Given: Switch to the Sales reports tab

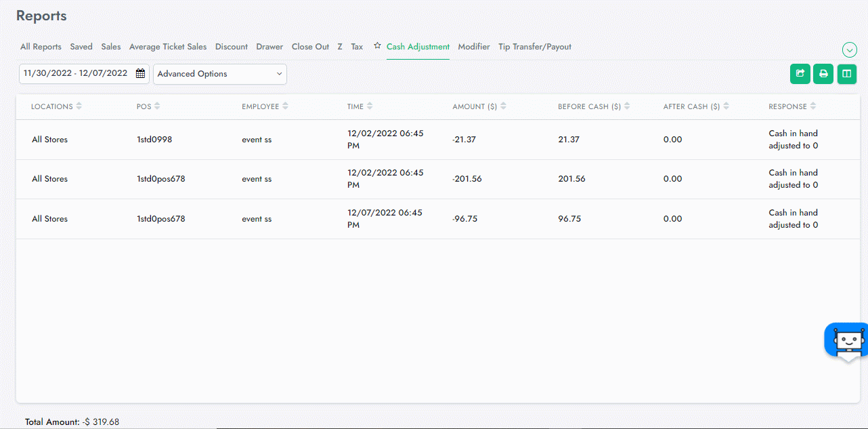Looking at the screenshot, I should click(x=111, y=47).
